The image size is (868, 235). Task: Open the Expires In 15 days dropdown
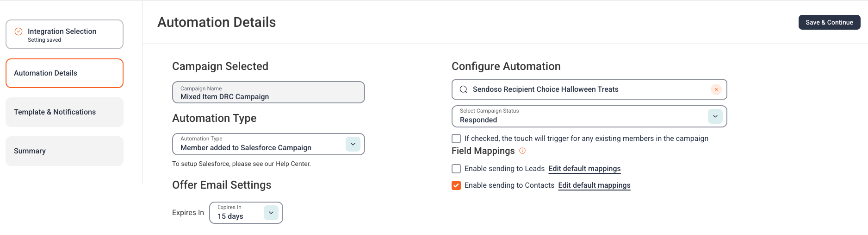click(x=246, y=213)
